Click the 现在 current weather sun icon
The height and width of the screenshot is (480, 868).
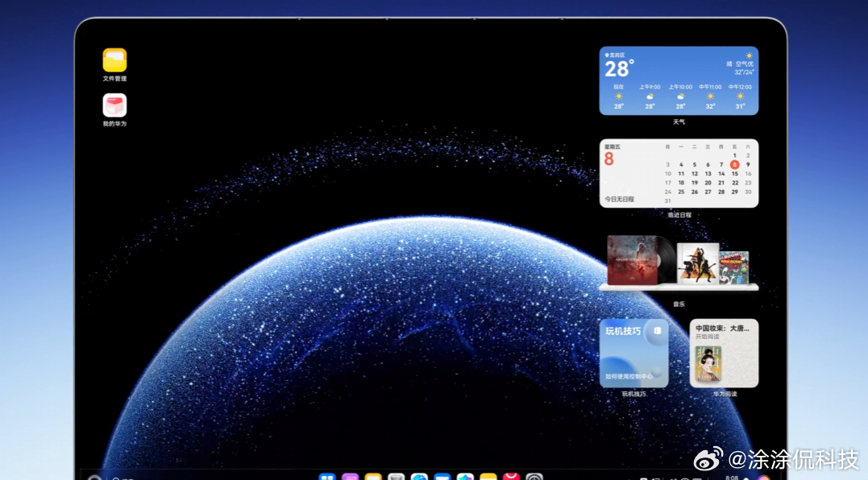coord(618,97)
